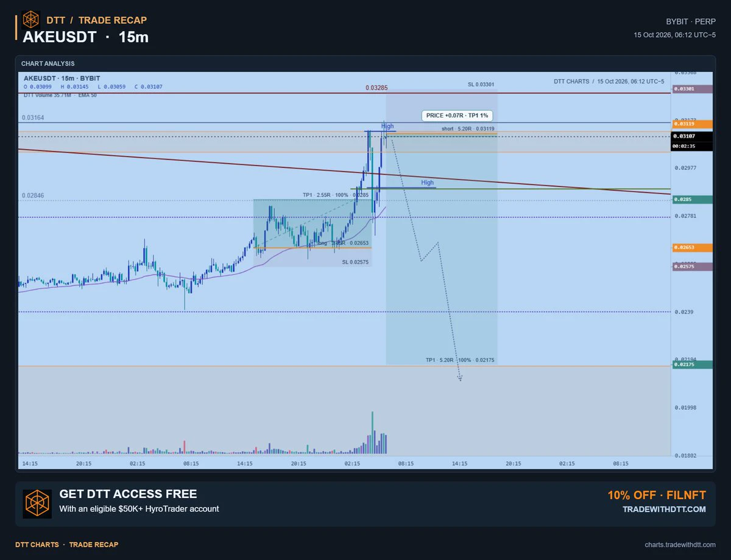Select the 'SL 0.02575' label under the long position
This screenshot has height=560, width=731.
[355, 262]
